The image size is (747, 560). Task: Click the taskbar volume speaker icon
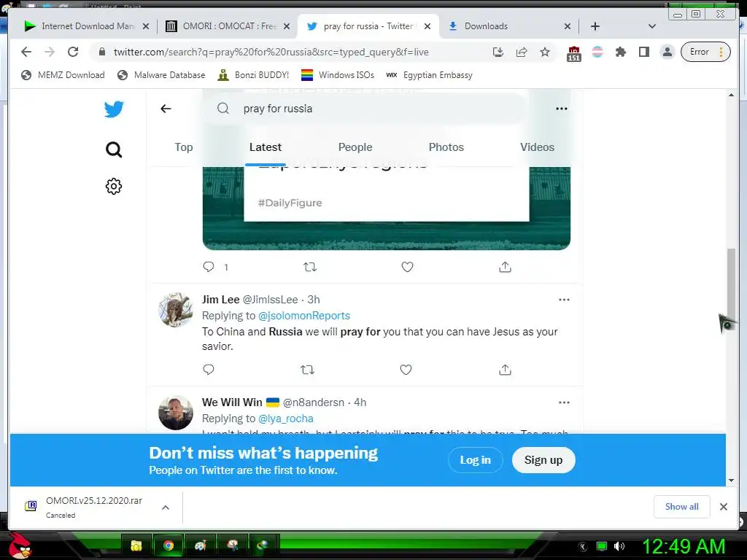click(619, 546)
